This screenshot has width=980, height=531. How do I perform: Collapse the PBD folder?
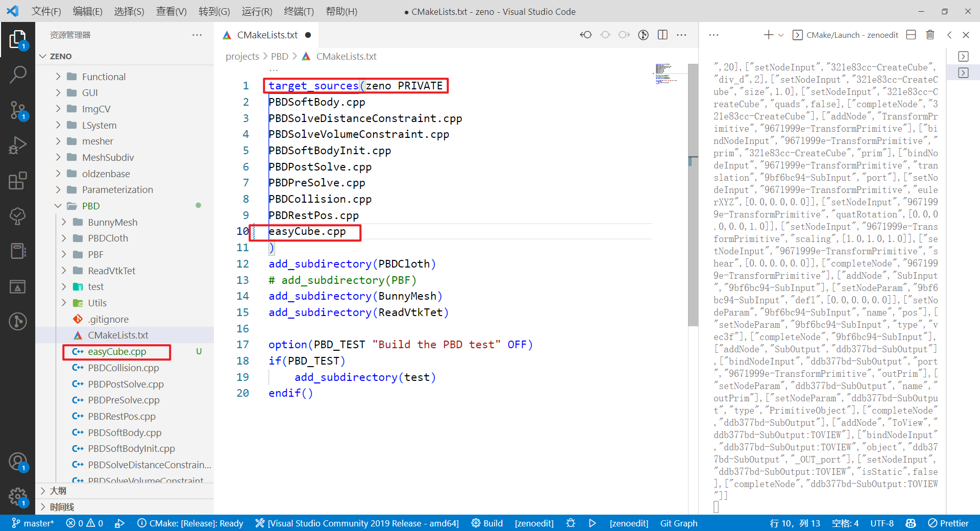pos(126,206)
